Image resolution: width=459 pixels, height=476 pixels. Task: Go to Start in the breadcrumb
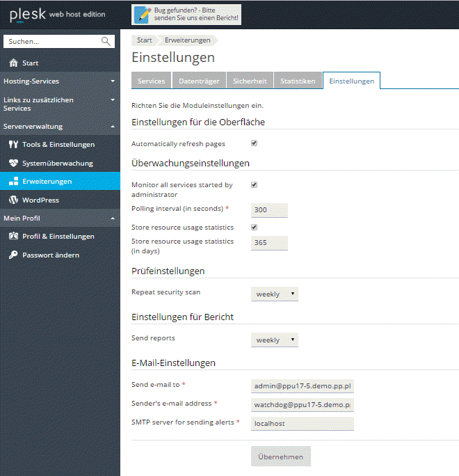tap(145, 40)
